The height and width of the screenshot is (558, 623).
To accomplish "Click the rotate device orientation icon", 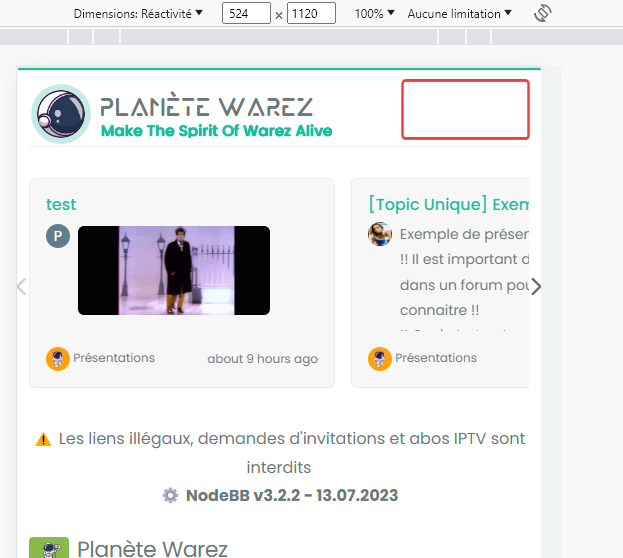I will click(x=543, y=14).
